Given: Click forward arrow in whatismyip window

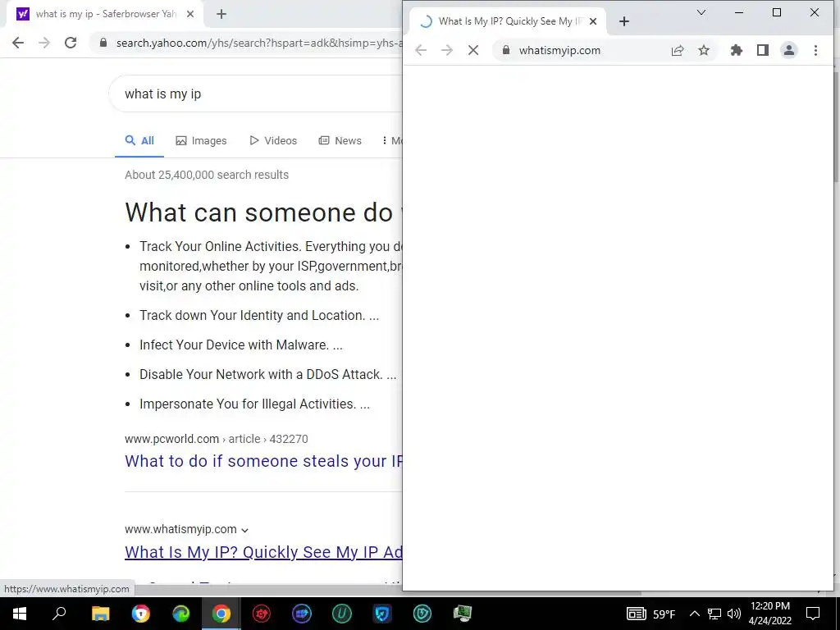Looking at the screenshot, I should (447, 50).
